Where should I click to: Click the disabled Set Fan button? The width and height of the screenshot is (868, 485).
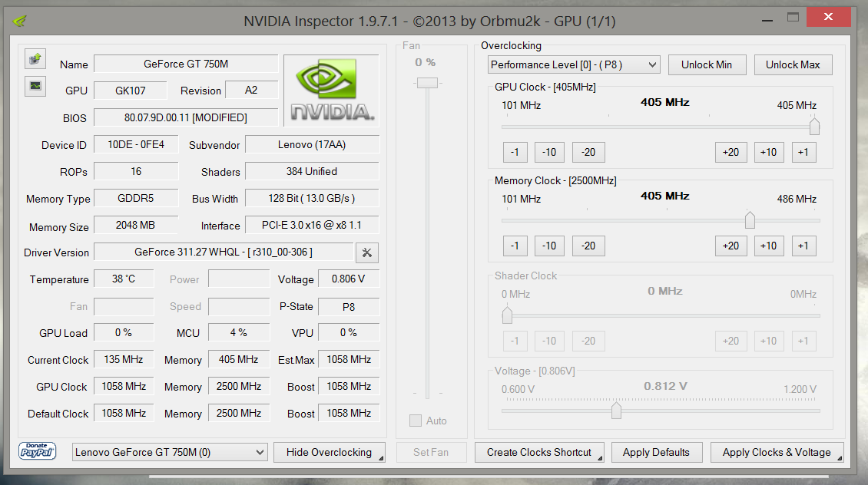point(431,452)
